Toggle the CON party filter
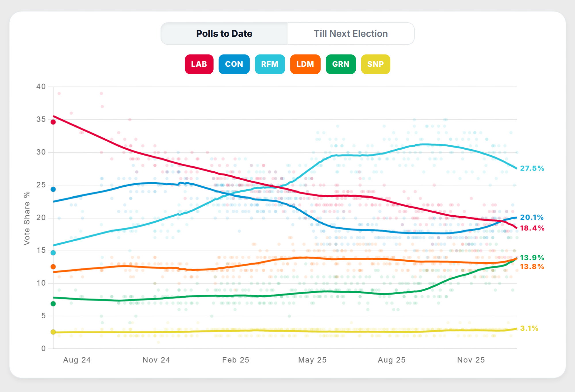 pos(234,64)
